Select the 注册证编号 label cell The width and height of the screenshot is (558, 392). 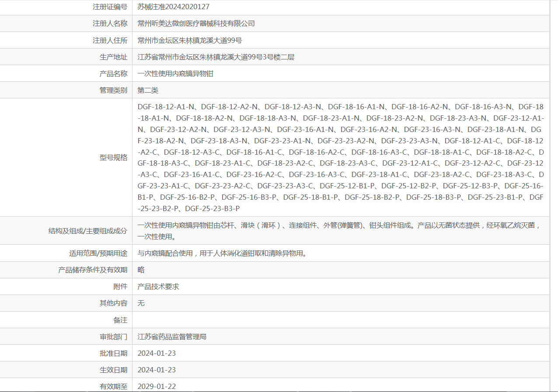(x=110, y=7)
